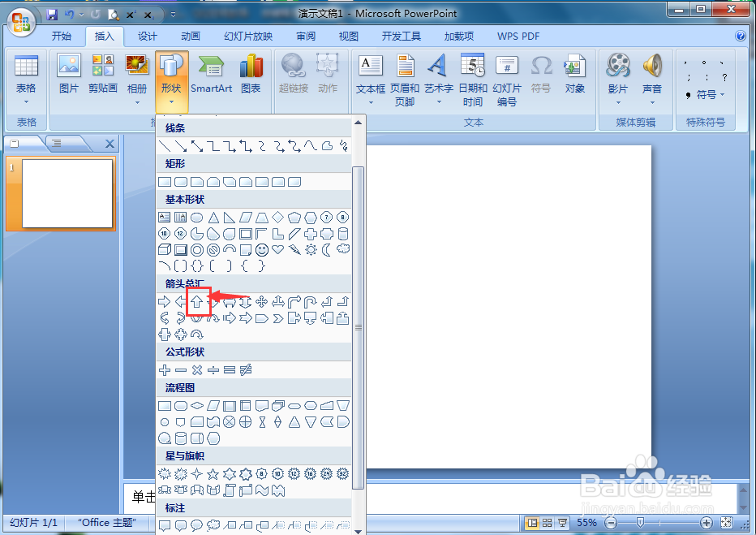The width and height of the screenshot is (756, 535).
Task: Select the Heart shape in basic shapes
Action: coord(278,249)
